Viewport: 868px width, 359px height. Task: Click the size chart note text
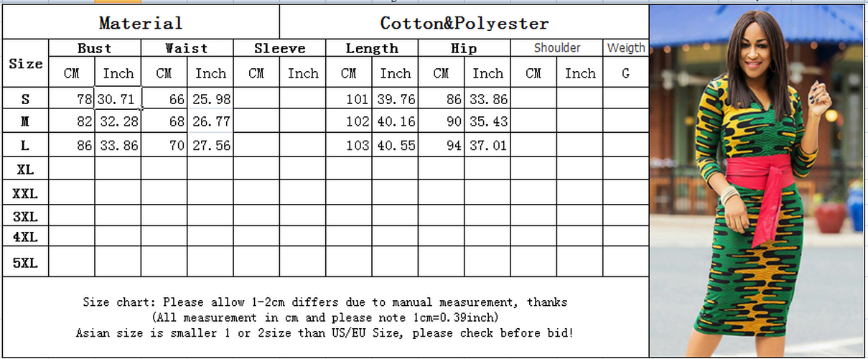tap(325, 317)
